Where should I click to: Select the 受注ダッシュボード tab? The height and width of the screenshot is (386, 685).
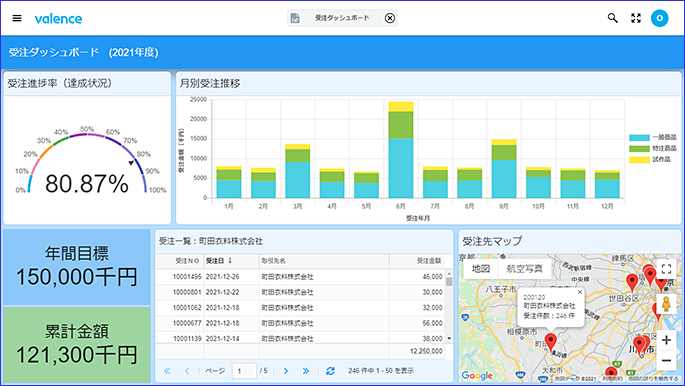(342, 18)
